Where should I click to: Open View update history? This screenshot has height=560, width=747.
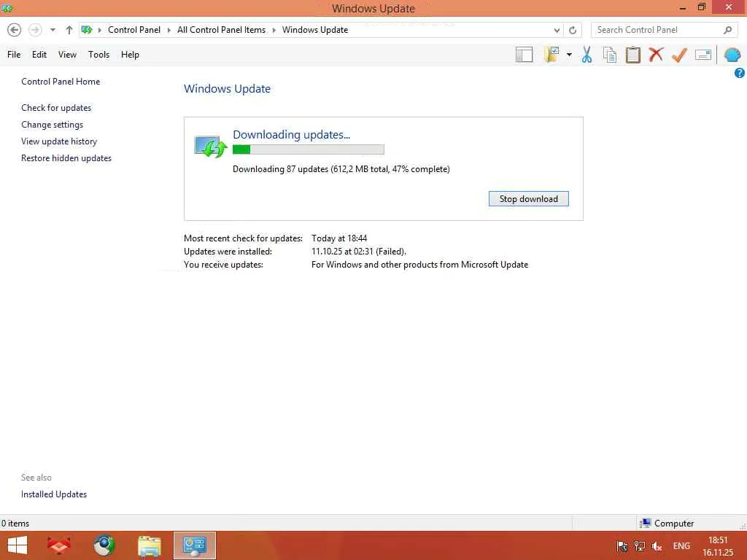[x=59, y=141]
